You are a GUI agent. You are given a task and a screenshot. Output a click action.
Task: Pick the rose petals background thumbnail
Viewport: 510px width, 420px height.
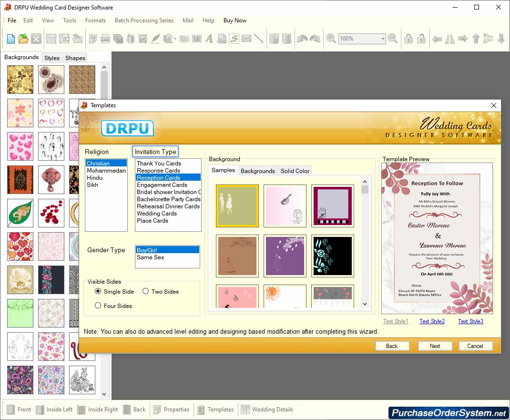(x=51, y=213)
